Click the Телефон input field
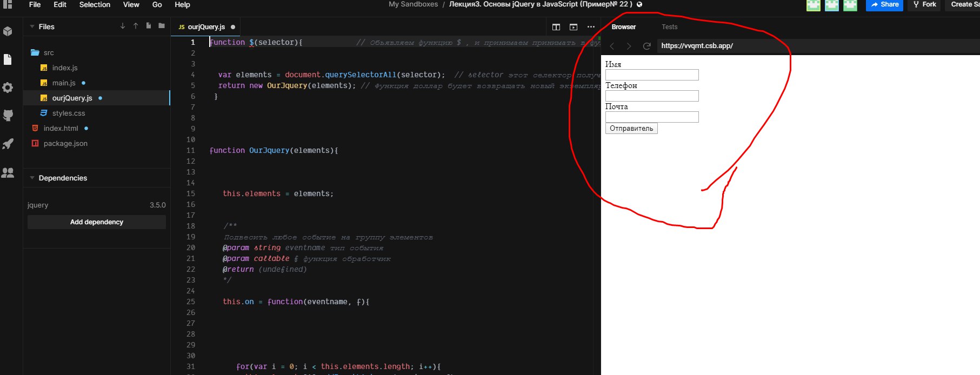The image size is (980, 375). [652, 96]
